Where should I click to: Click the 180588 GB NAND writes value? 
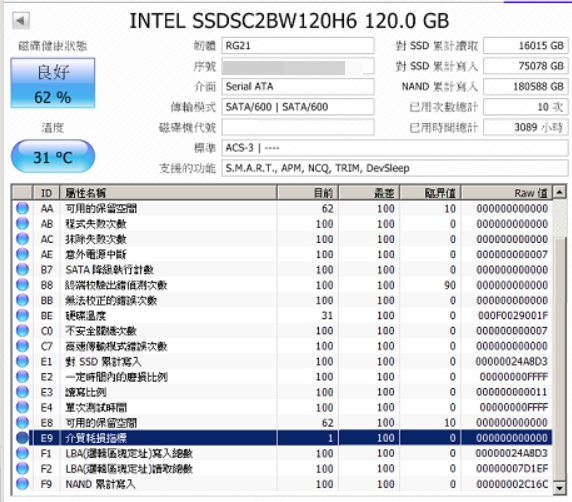[x=526, y=87]
